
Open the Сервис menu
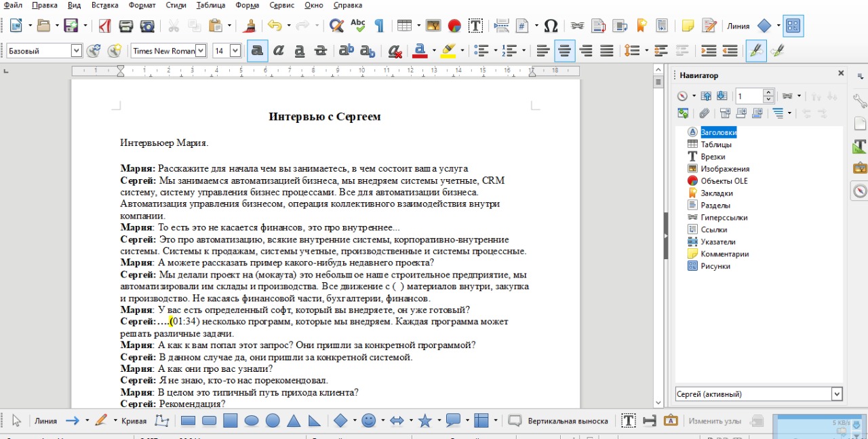281,5
